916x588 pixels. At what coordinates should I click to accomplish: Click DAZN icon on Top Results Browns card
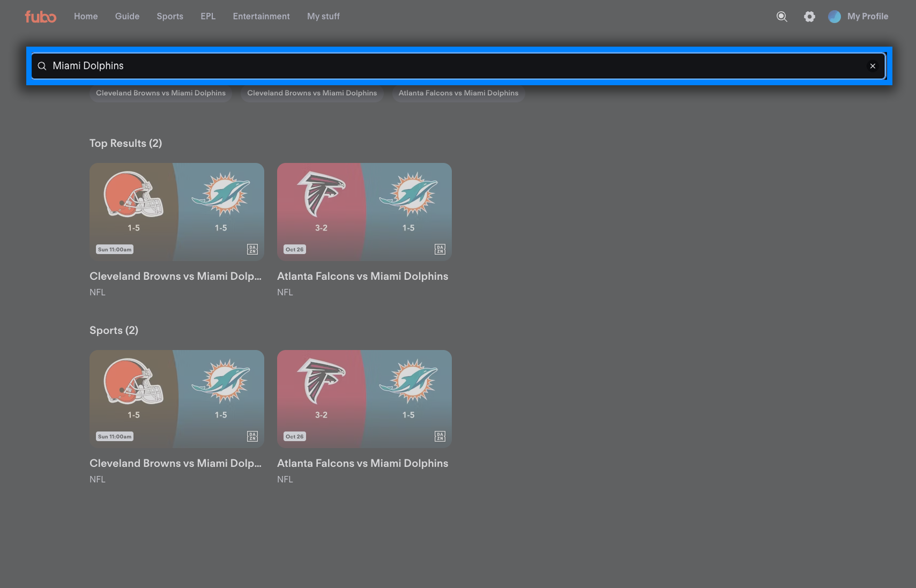click(x=252, y=249)
